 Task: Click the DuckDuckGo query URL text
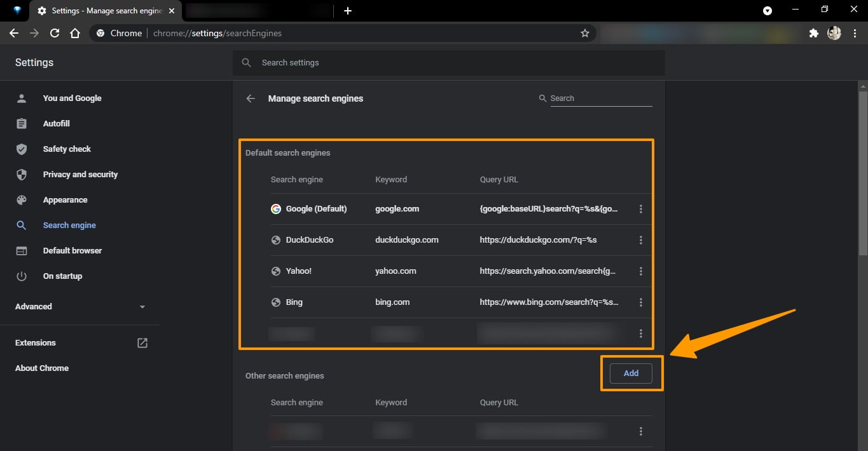[538, 240]
